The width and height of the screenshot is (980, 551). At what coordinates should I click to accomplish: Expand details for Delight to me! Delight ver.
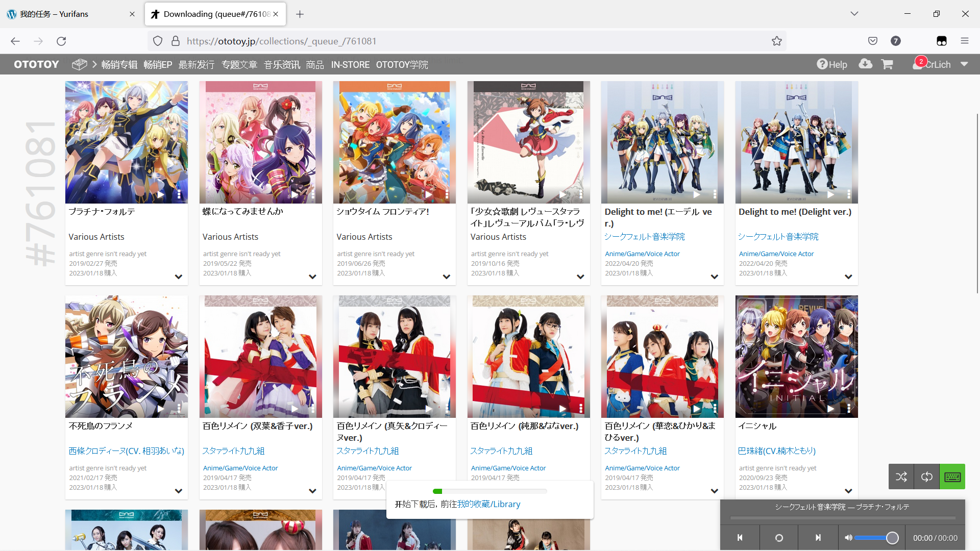point(848,277)
